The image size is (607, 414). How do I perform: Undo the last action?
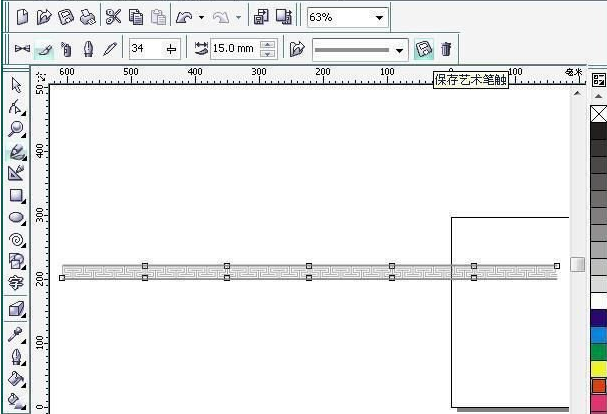[184, 17]
